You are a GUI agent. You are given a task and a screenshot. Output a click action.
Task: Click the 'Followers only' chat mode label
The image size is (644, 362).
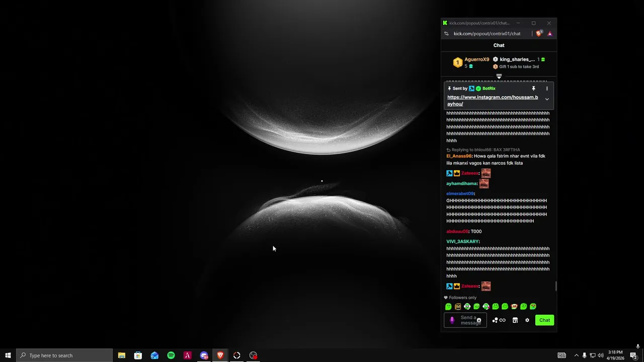(462, 298)
